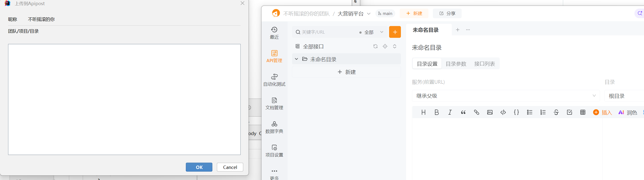This screenshot has width=644, height=180.
Task: Insert a bulleted list
Action: pyautogui.click(x=529, y=112)
